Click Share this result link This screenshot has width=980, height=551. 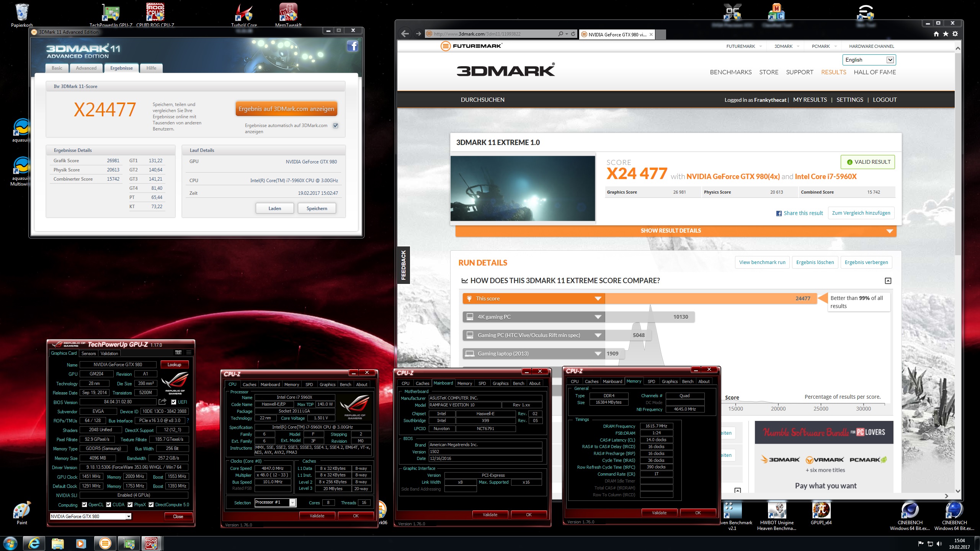(799, 213)
